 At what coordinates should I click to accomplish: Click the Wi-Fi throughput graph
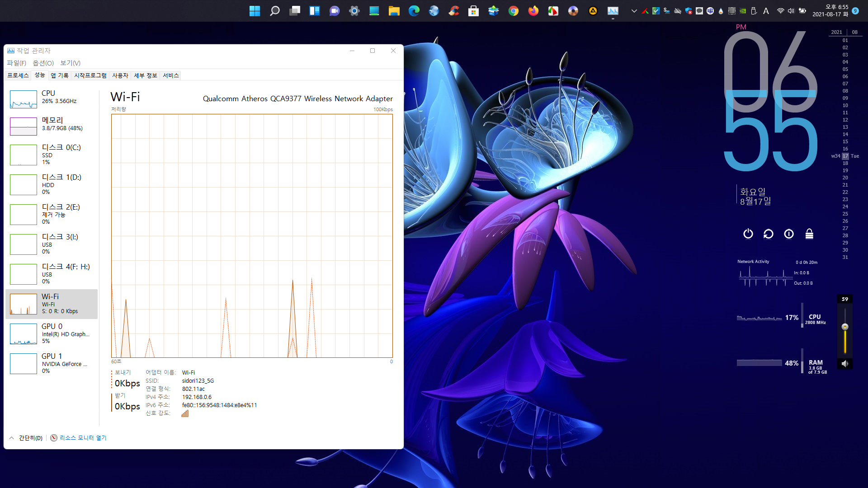[x=252, y=236]
